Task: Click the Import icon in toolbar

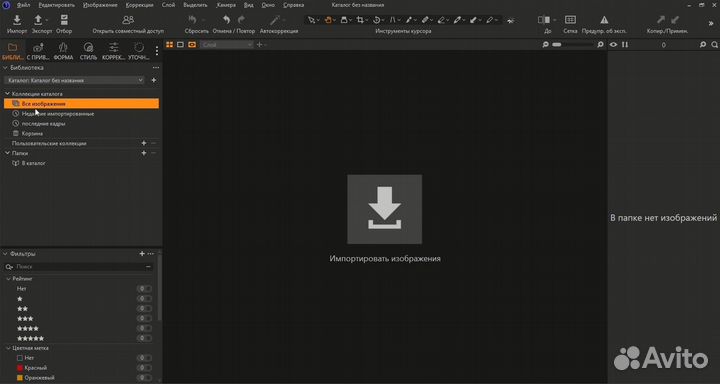Action: click(17, 20)
